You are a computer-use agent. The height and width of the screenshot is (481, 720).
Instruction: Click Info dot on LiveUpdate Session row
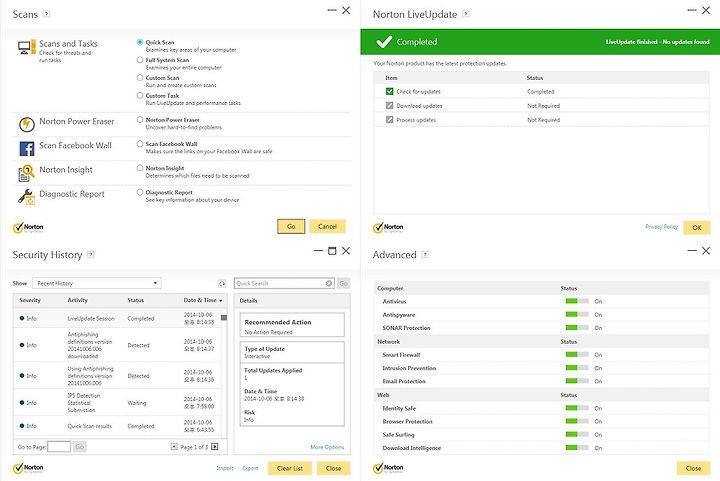coord(22,318)
